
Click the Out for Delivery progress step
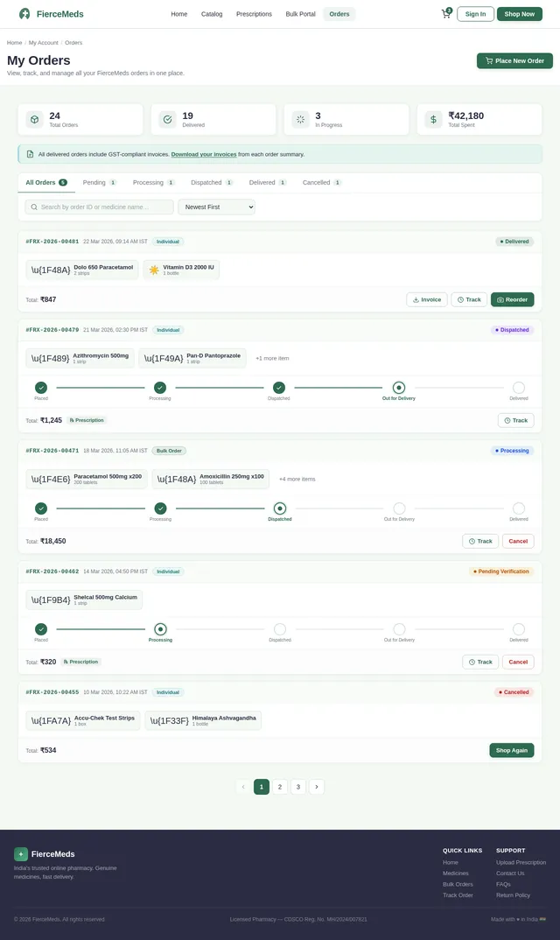point(399,388)
